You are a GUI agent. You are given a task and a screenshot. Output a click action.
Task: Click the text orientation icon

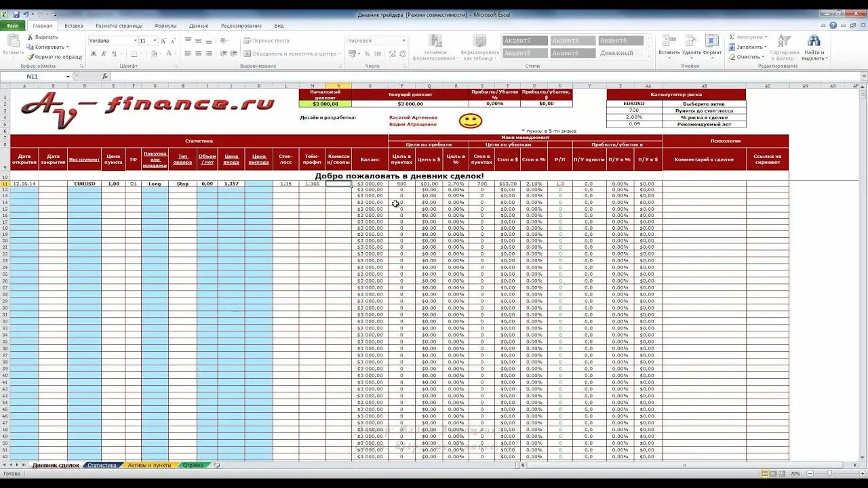click(x=224, y=41)
